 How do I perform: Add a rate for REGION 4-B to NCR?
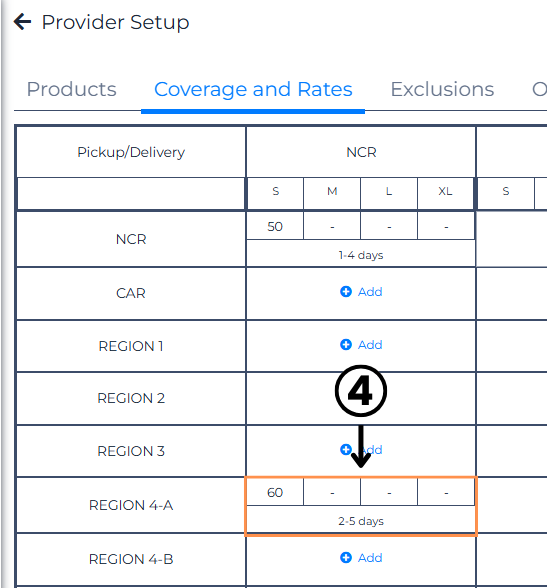coord(361,558)
